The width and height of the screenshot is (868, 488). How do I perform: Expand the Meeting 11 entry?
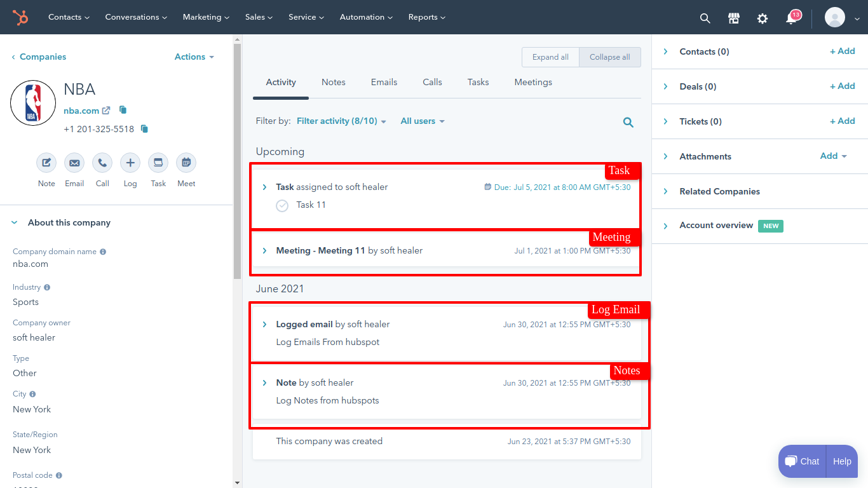click(x=264, y=250)
